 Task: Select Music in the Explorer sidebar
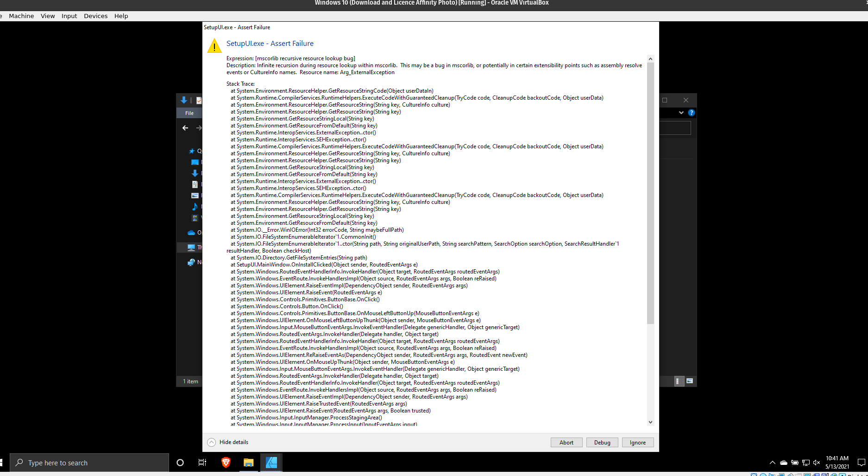coord(195,207)
